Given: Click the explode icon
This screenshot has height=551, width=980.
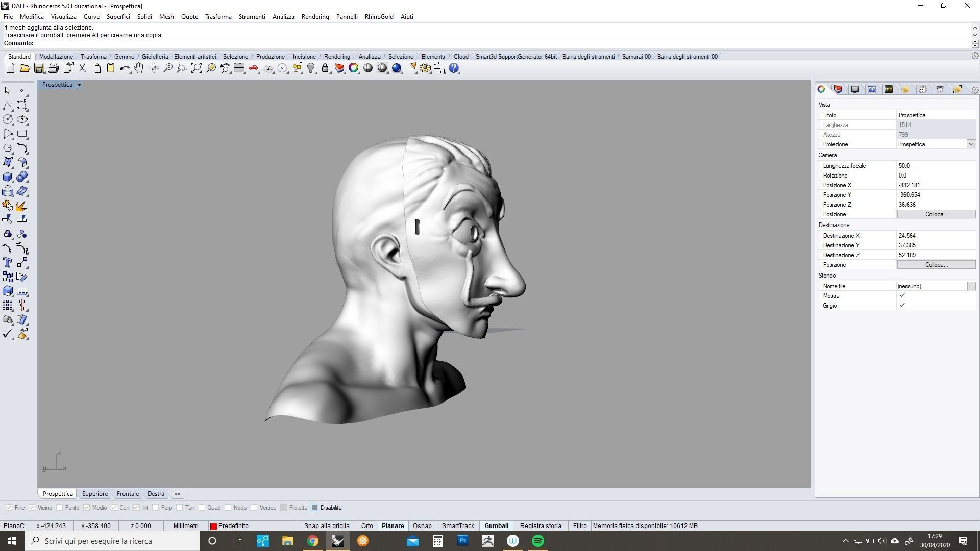Looking at the screenshot, I should (22, 206).
